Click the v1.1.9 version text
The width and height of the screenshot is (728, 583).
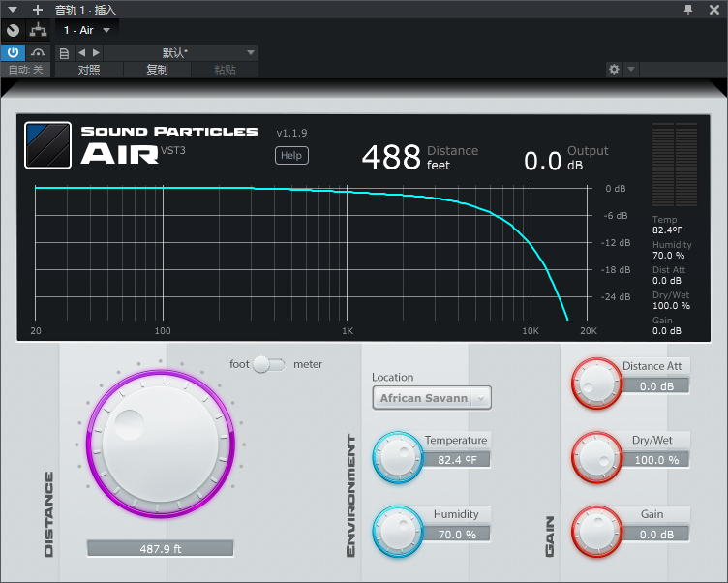click(x=291, y=133)
